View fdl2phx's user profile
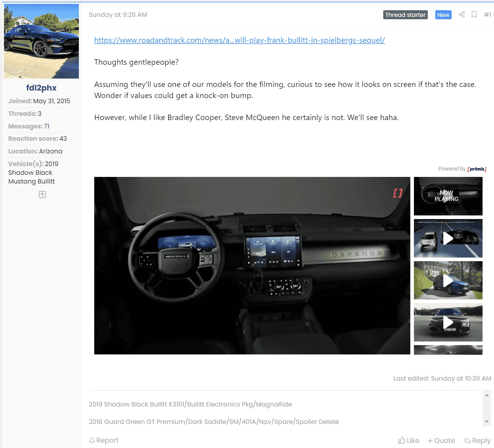The image size is (494, 448). (x=41, y=88)
